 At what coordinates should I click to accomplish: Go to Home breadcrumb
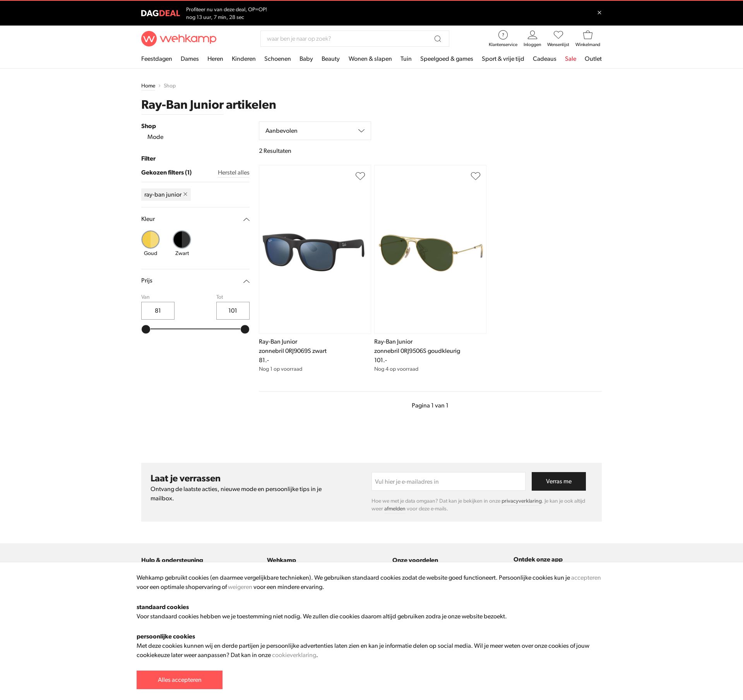(x=148, y=86)
